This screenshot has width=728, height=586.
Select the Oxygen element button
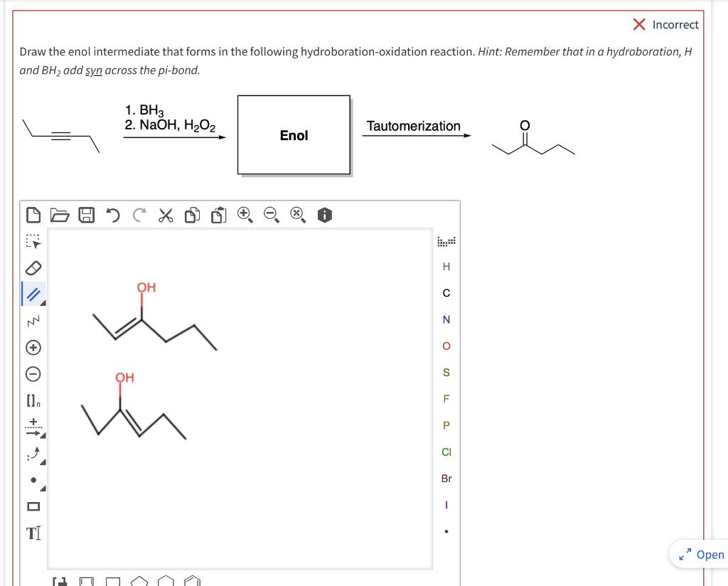[x=446, y=346]
